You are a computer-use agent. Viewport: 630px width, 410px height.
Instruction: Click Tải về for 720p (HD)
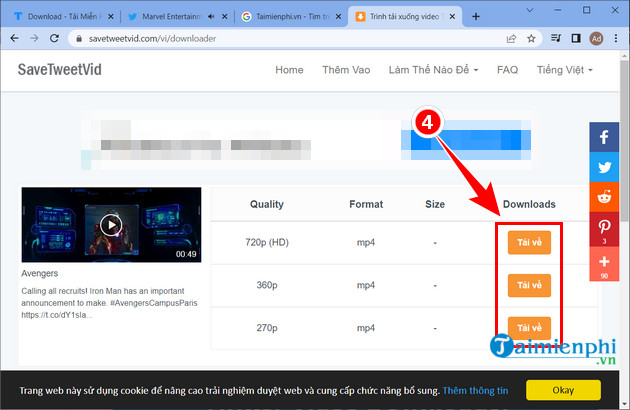click(529, 242)
